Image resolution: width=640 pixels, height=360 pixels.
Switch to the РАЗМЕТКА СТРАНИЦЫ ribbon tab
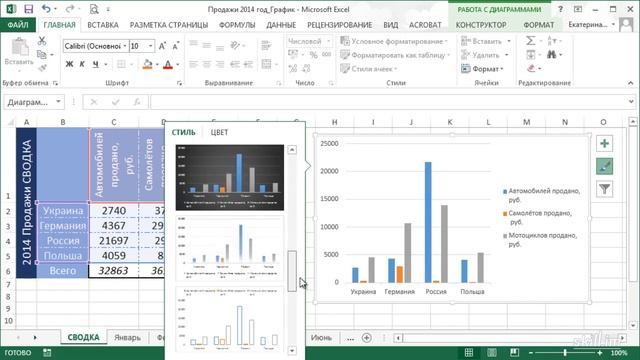(x=169, y=25)
